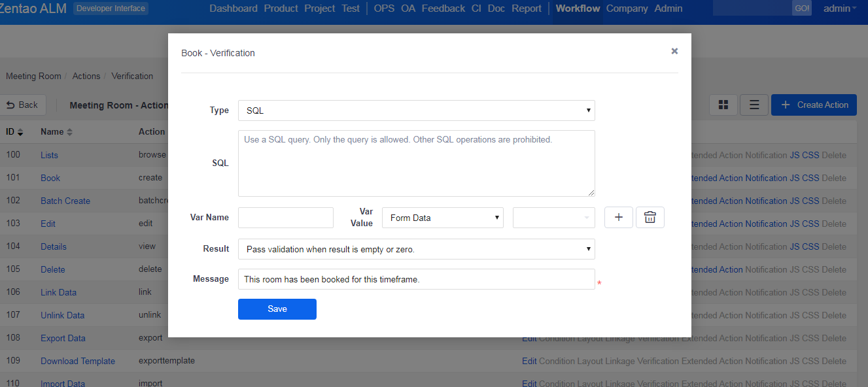This screenshot has width=868, height=387.
Task: Click the Save button
Action: pos(277,309)
